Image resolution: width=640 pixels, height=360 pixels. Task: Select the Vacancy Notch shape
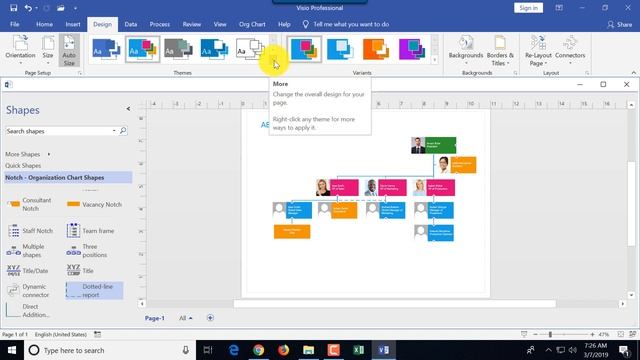[94, 204]
